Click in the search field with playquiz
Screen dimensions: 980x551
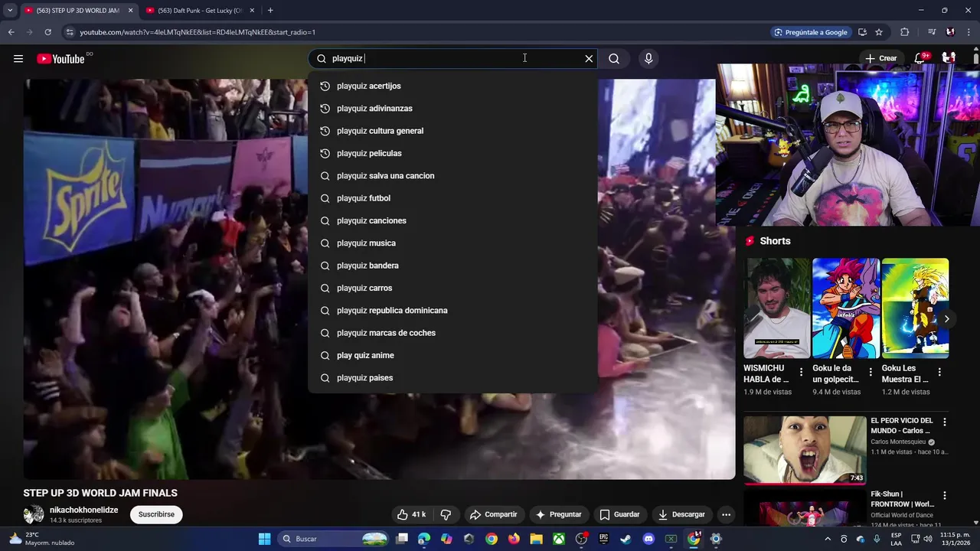click(452, 59)
